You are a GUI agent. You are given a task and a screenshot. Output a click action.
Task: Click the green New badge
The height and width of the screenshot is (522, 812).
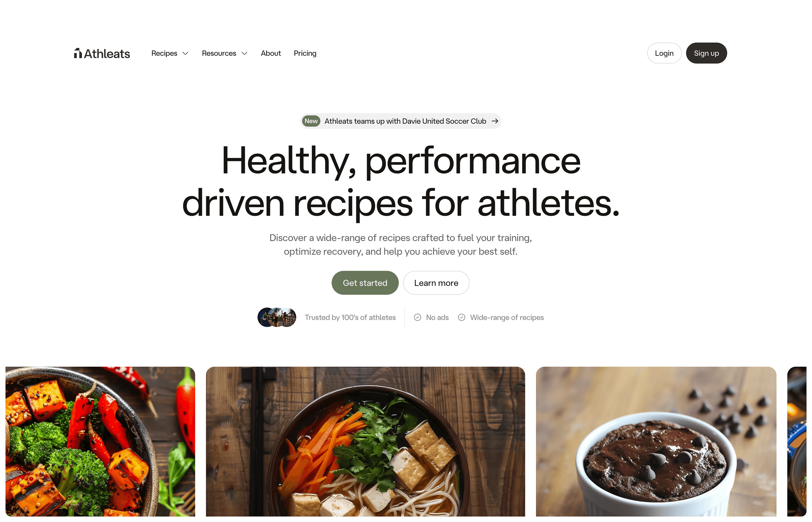click(x=310, y=121)
